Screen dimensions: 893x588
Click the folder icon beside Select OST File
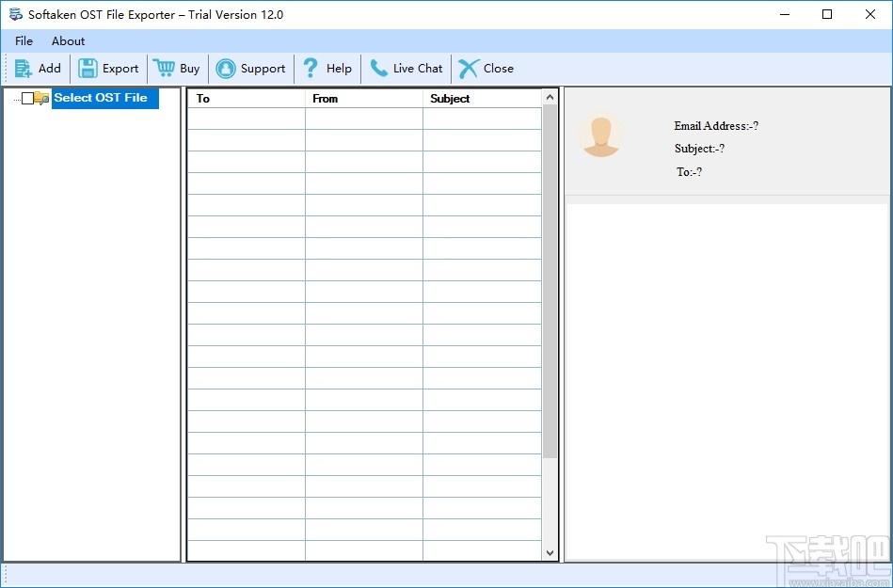(x=41, y=99)
